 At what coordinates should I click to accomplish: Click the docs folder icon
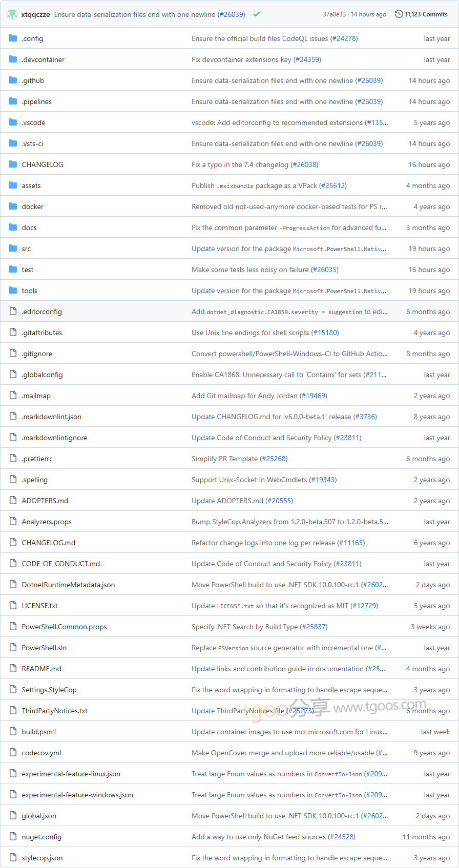pyautogui.click(x=13, y=228)
